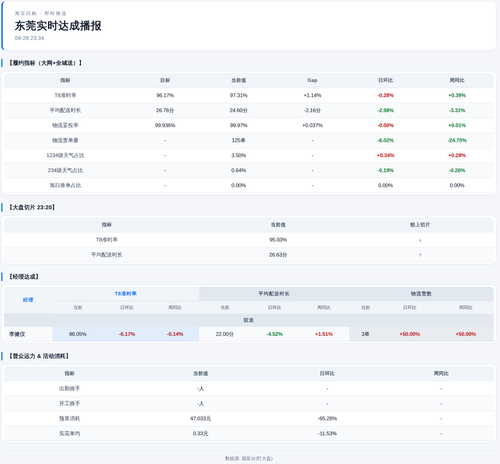Click the 数据源 footer text

(x=249, y=459)
